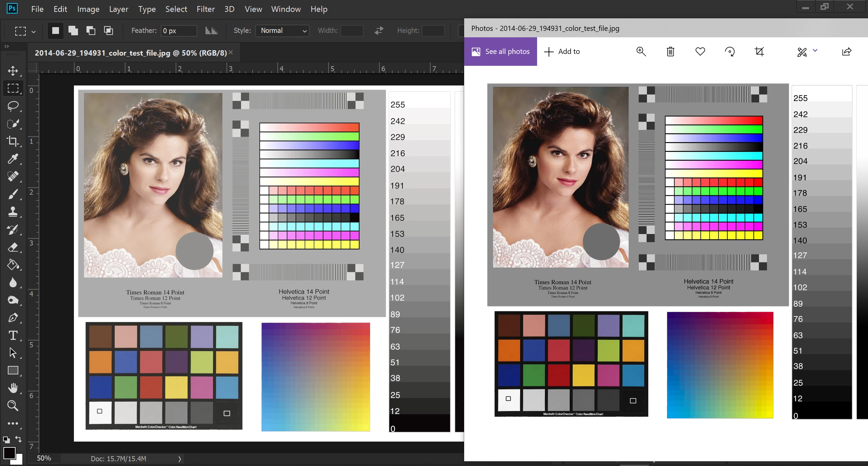Viewport: 868px width, 466px height.
Task: Click the rotate icon in Photos
Action: [x=730, y=52]
